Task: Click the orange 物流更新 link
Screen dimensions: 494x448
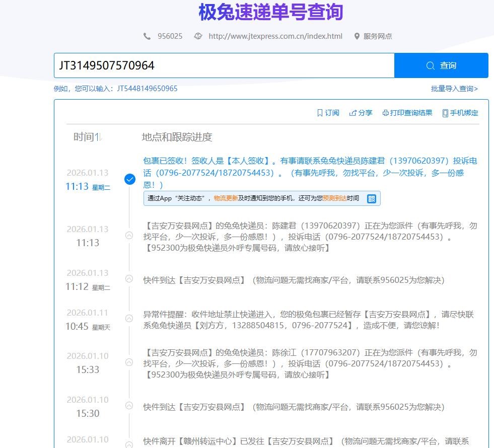Action: (x=226, y=198)
